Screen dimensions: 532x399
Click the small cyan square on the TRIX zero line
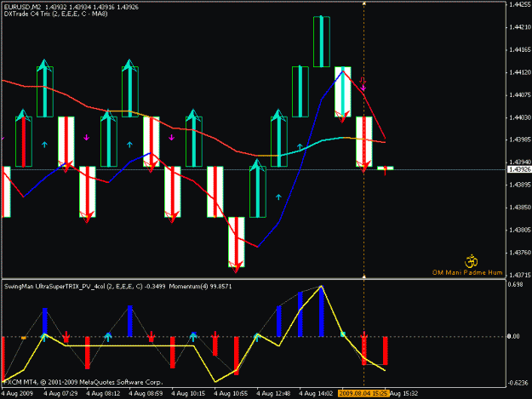343,334
